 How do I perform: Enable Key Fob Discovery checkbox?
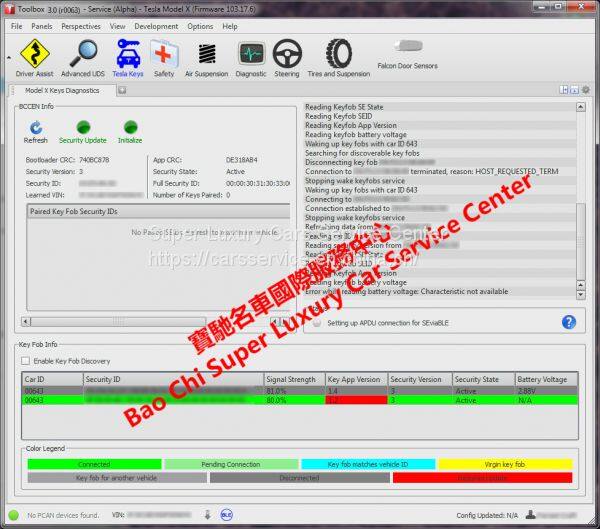[x=27, y=361]
